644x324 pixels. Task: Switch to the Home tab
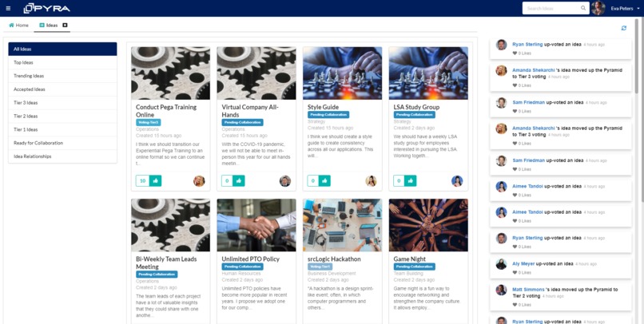(19, 25)
